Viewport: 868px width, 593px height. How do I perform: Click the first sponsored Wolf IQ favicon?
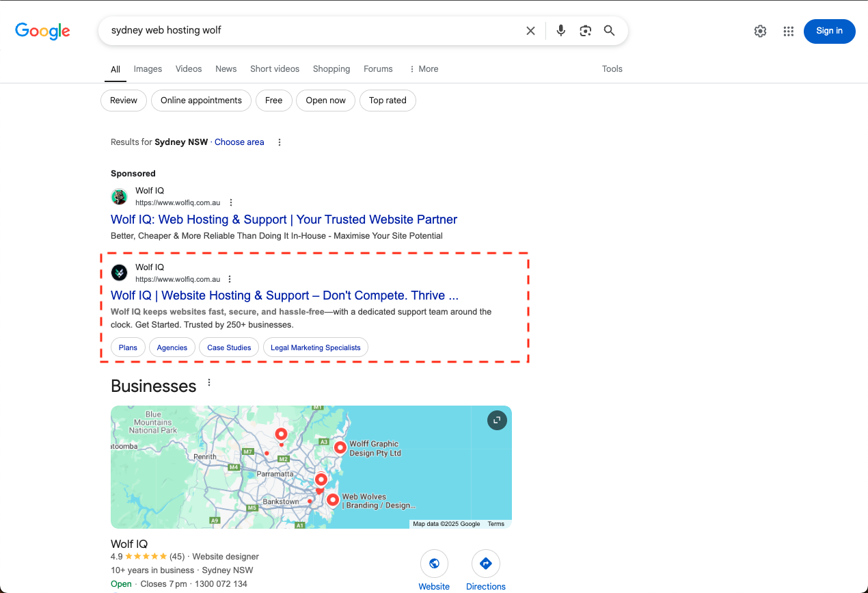point(120,197)
